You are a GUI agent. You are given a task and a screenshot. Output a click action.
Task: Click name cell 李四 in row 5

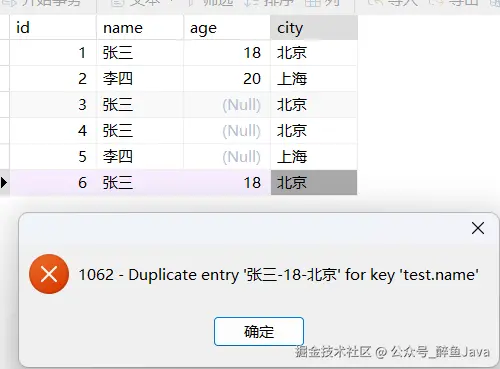coord(140,157)
